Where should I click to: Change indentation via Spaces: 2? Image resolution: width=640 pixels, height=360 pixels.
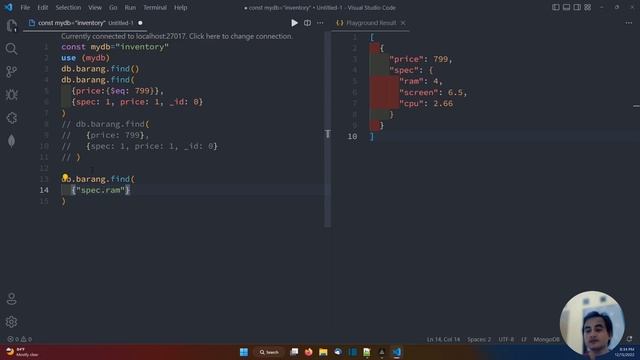[x=479, y=339]
